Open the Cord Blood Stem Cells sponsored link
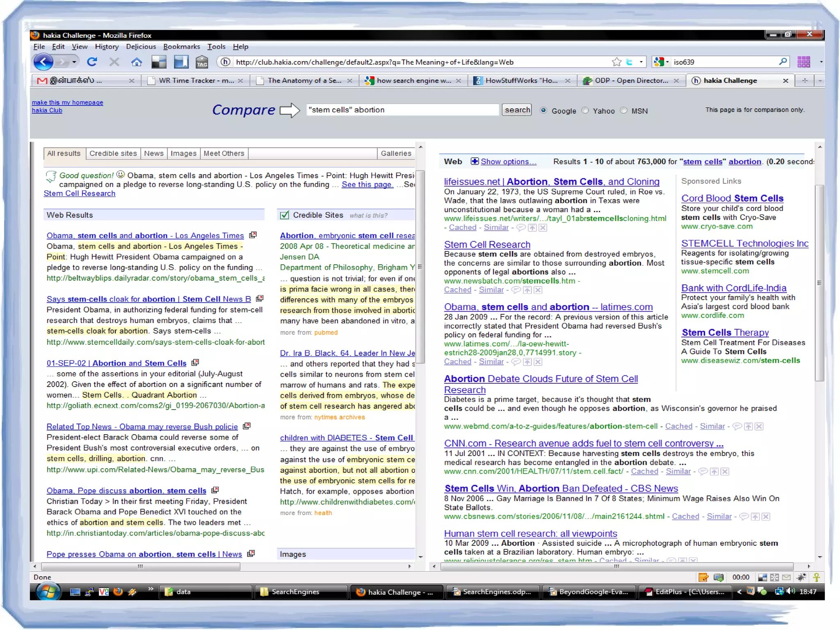This screenshot has height=630, width=840. (732, 198)
